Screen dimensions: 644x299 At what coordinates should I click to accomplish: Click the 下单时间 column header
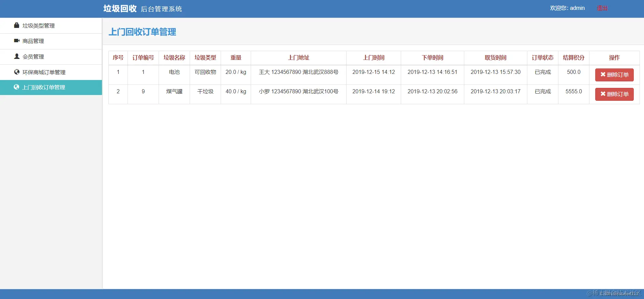point(433,58)
